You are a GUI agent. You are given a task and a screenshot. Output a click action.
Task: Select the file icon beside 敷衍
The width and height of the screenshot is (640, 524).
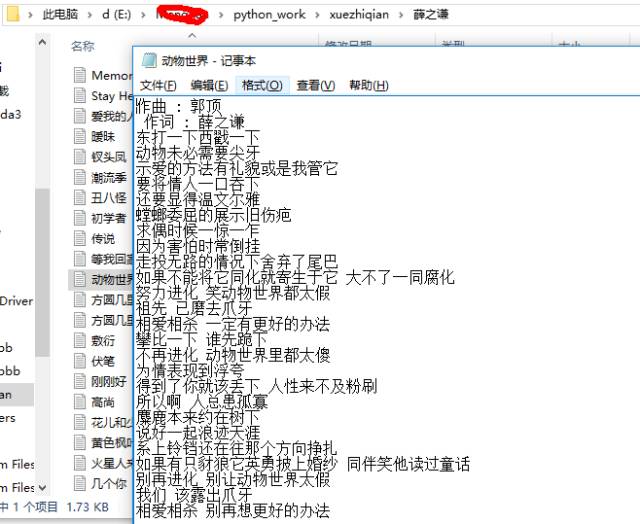(80, 340)
